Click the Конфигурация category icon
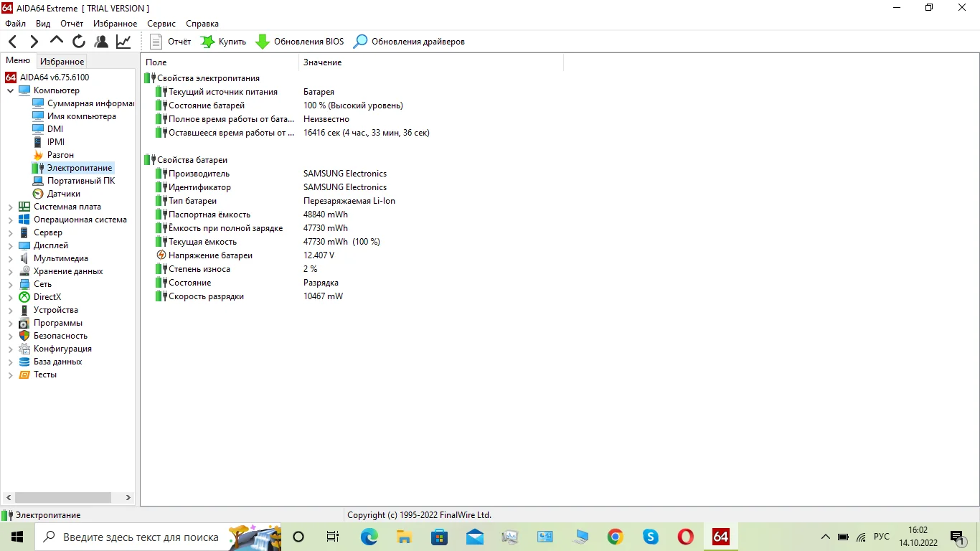The width and height of the screenshot is (980, 551). (x=24, y=349)
